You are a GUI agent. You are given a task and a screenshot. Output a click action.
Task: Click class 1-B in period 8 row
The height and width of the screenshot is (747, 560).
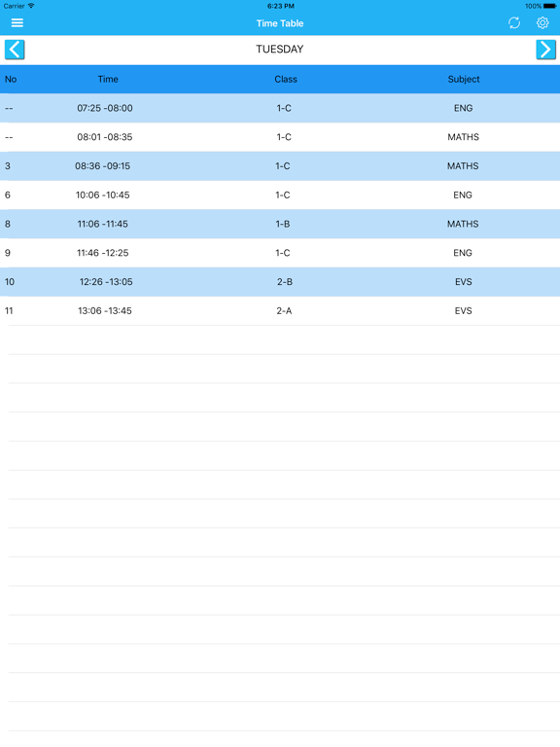[x=282, y=224]
